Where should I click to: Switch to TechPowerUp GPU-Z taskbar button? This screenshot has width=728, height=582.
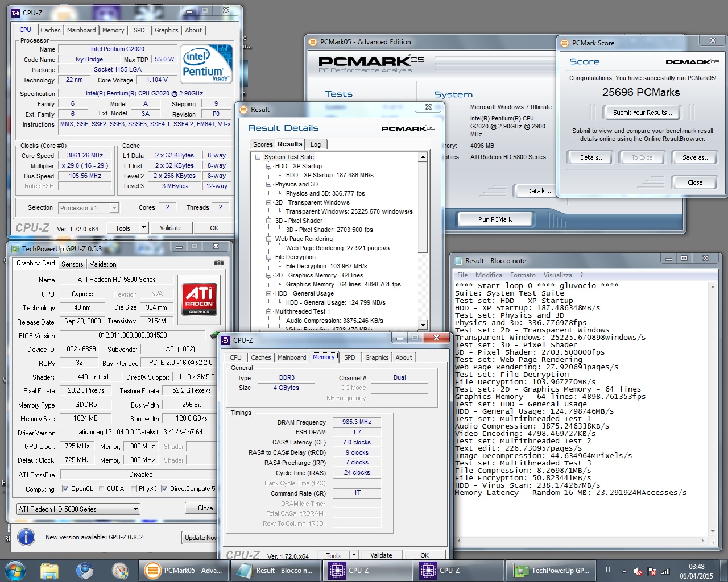(x=551, y=571)
